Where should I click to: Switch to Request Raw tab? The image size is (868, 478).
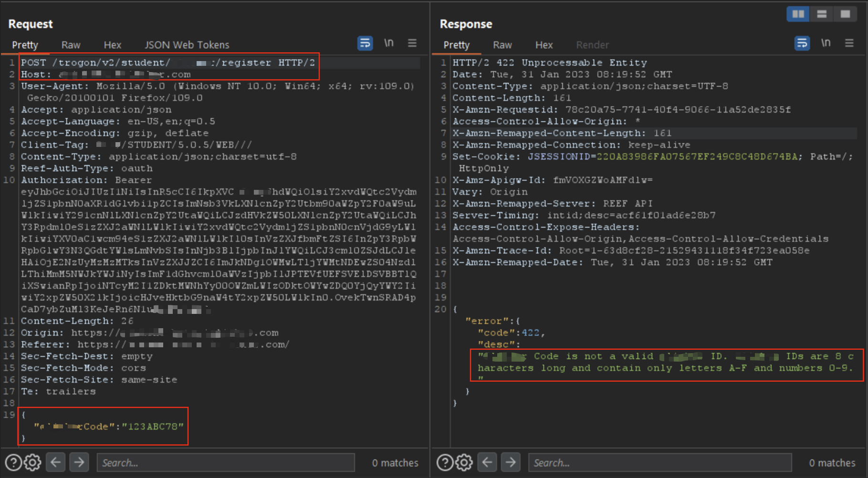71,45
